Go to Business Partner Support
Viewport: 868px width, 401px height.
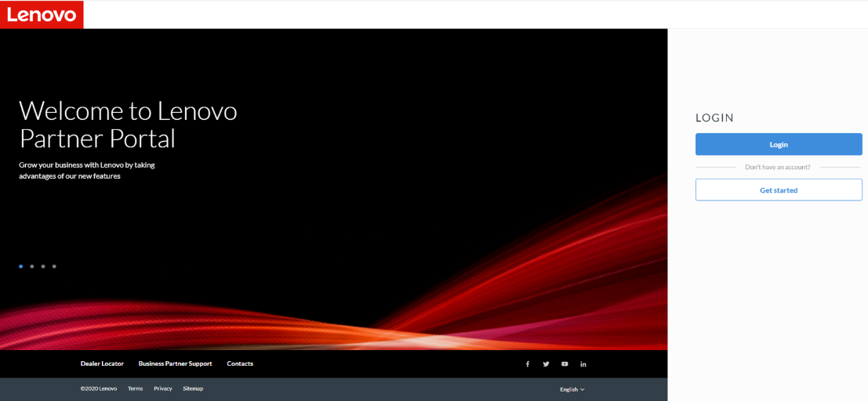[175, 363]
